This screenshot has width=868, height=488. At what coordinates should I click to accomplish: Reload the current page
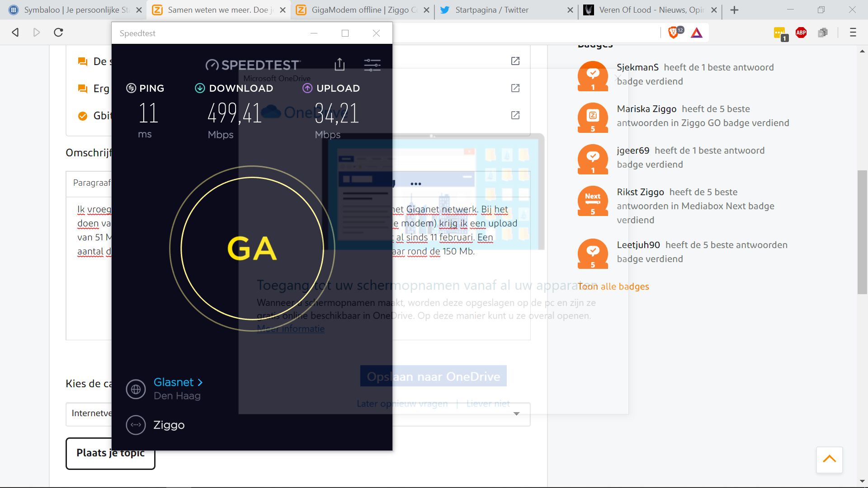pos(58,33)
